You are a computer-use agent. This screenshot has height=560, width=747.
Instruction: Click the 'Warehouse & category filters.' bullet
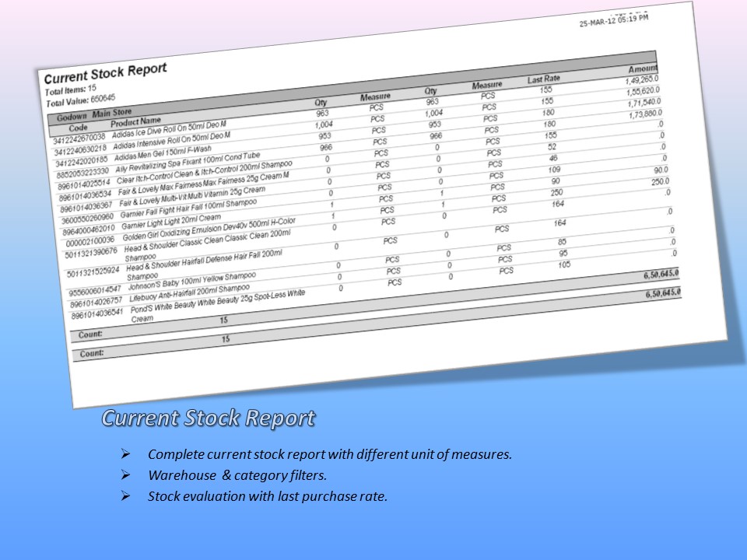pos(237,475)
